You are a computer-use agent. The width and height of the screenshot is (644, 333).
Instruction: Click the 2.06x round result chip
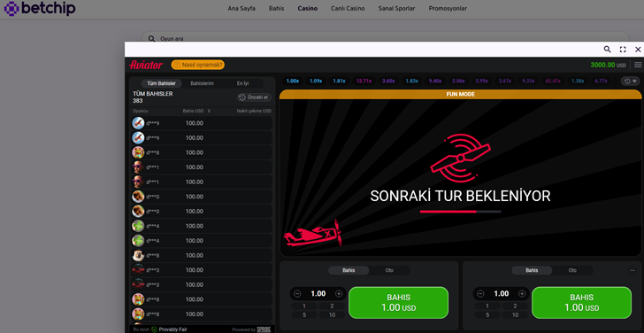458,81
